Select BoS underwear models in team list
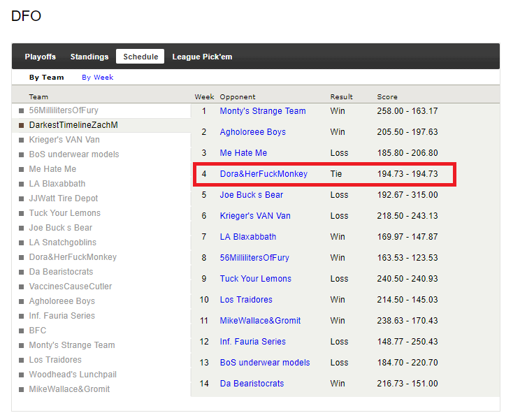 (x=74, y=154)
